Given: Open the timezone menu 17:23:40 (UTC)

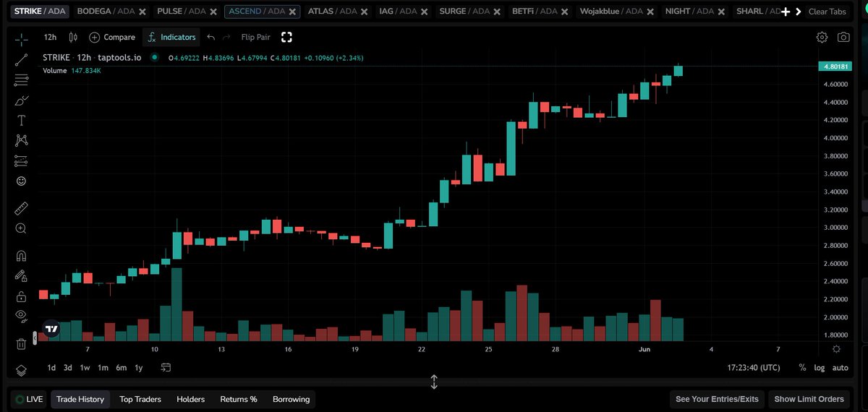Looking at the screenshot, I should click(x=754, y=367).
